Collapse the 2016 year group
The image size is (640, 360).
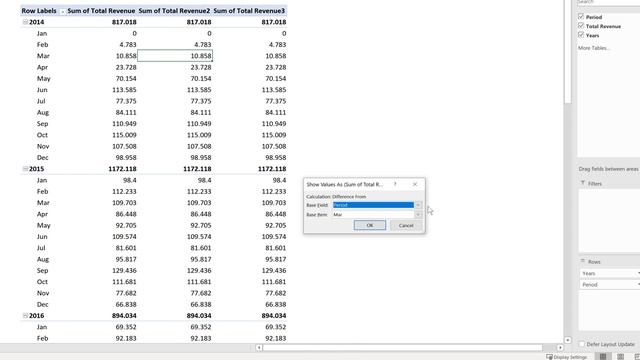coord(25,316)
